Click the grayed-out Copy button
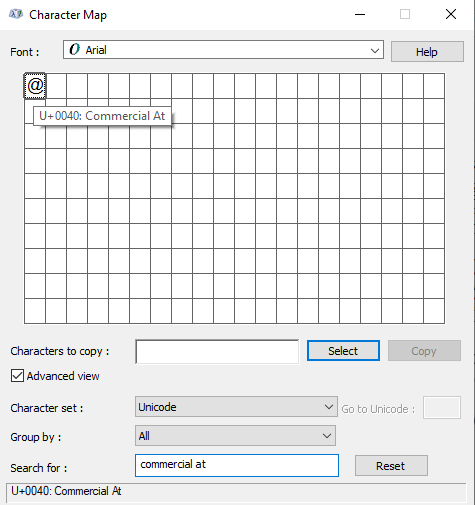The height and width of the screenshot is (505, 475). [424, 351]
